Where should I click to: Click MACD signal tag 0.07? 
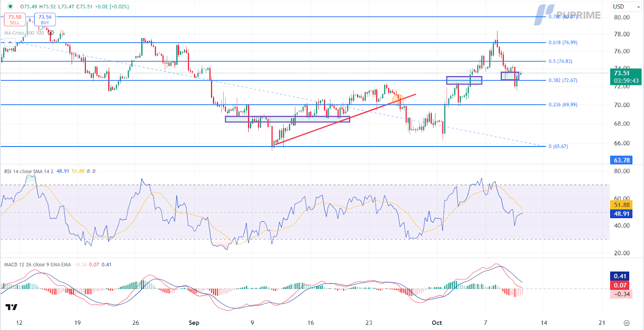point(620,285)
